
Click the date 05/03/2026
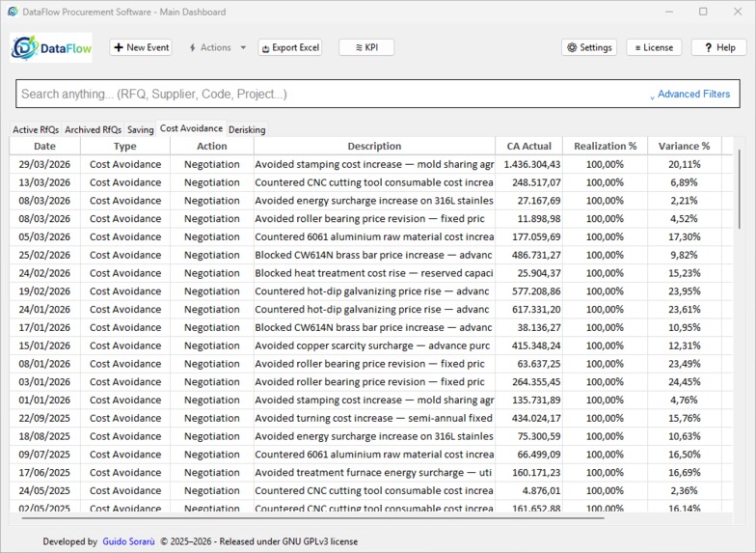(44, 237)
